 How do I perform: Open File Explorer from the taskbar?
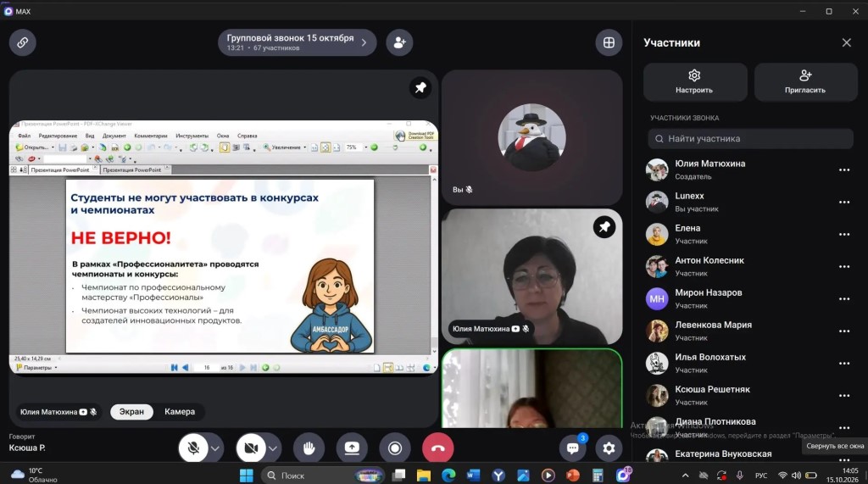[424, 476]
